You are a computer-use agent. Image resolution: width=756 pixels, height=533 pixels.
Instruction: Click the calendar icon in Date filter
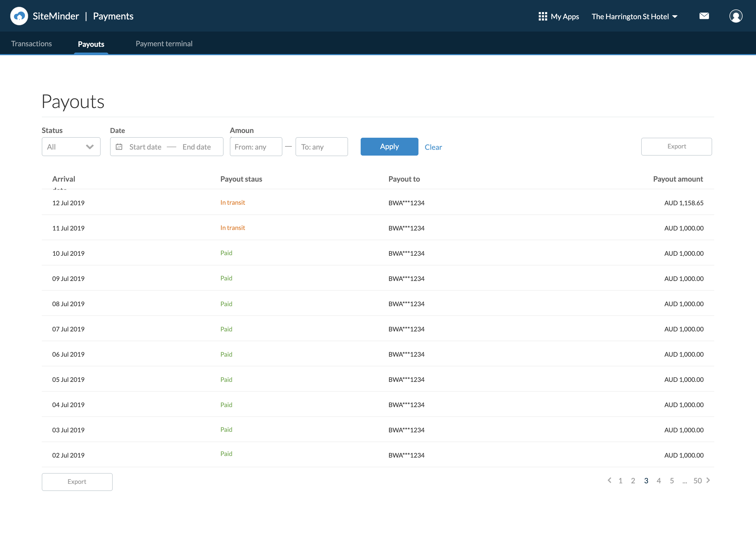tap(119, 147)
